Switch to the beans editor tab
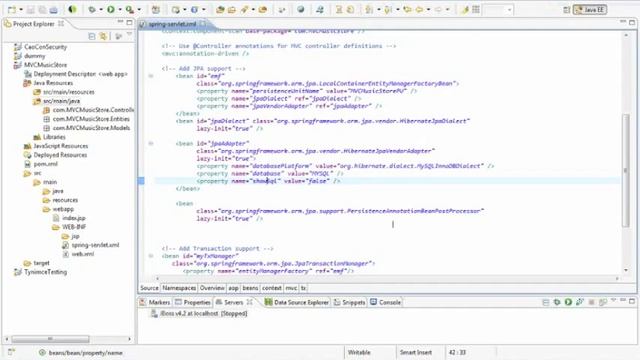Screen dimensions: 640x360 tap(250, 288)
